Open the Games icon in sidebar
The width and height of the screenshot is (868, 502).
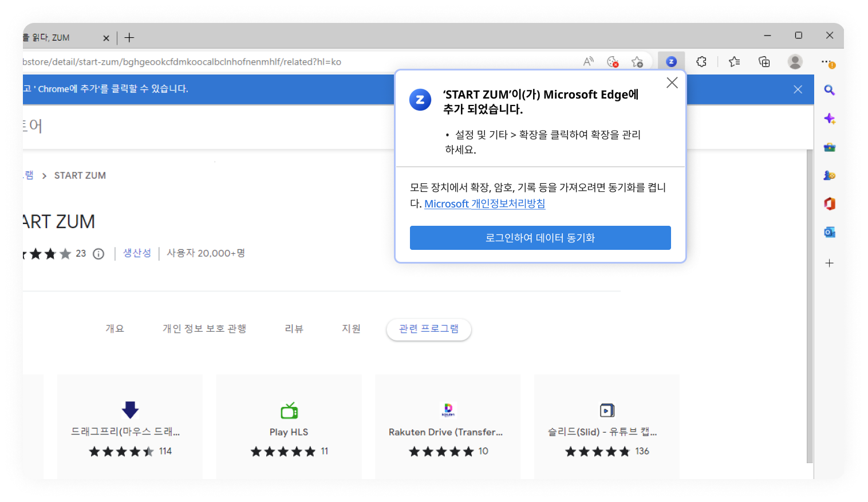(829, 175)
